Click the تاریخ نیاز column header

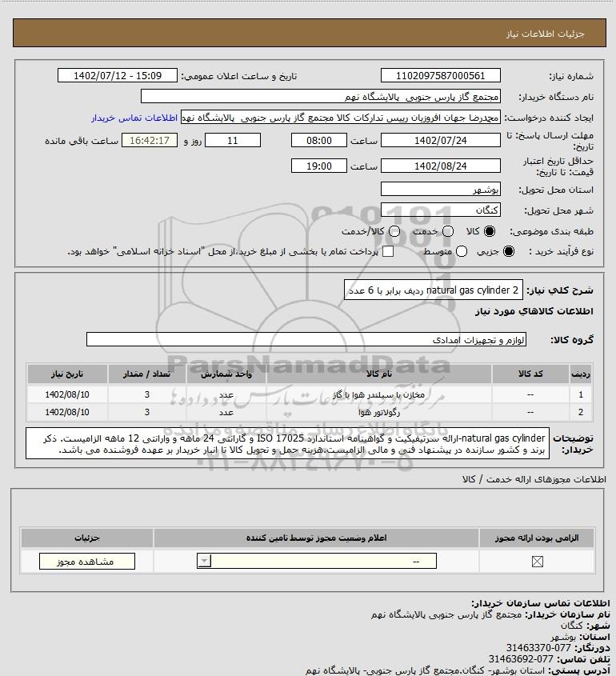67,374
